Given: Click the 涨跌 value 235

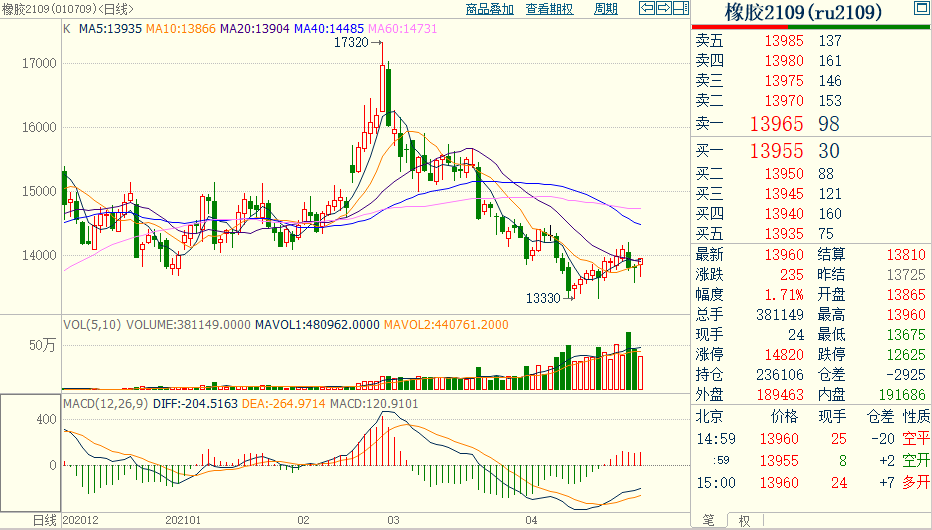Looking at the screenshot, I should tap(792, 275).
